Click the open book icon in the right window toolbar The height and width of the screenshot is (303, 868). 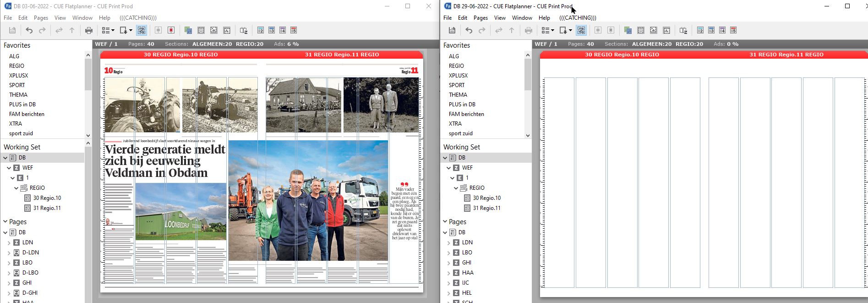coord(683,30)
